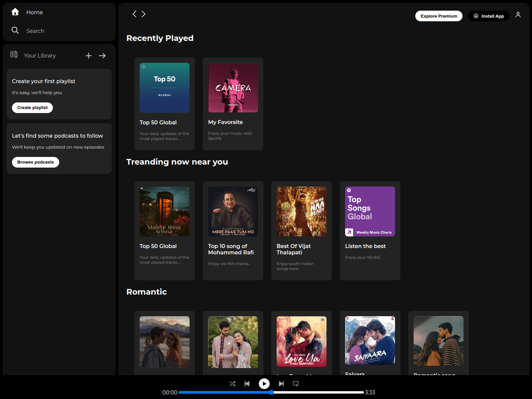Click 'Create your first playlist' heading

click(44, 81)
